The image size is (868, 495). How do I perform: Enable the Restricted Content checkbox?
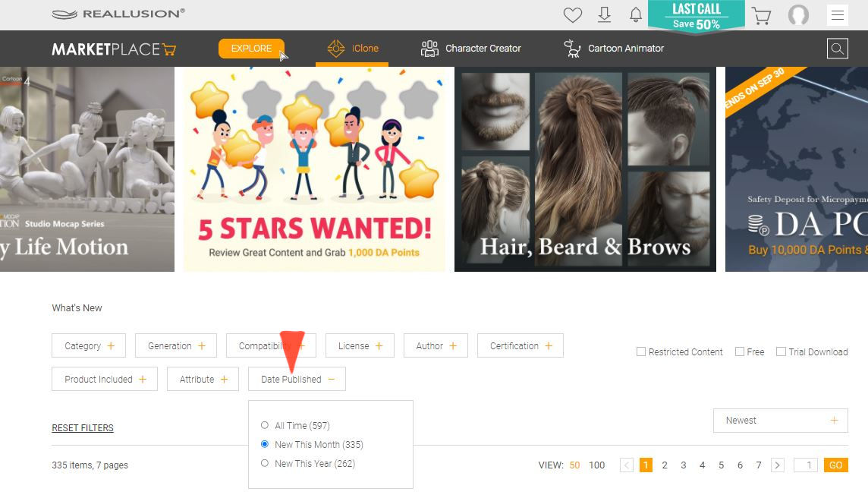(641, 352)
